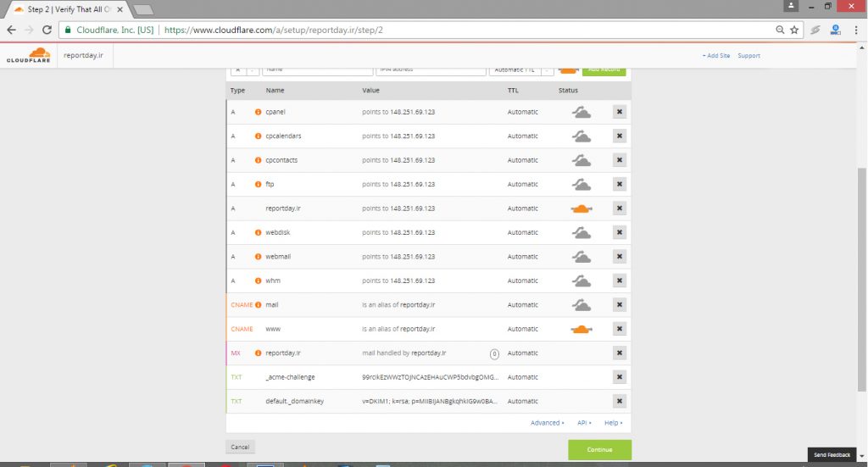Disable orange cloud on reportday.ir A record
Viewport: 868px width, 467px height.
[x=581, y=208]
